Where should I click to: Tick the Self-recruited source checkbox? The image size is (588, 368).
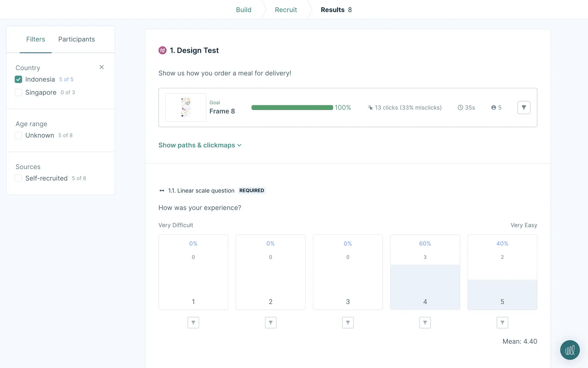[18, 178]
